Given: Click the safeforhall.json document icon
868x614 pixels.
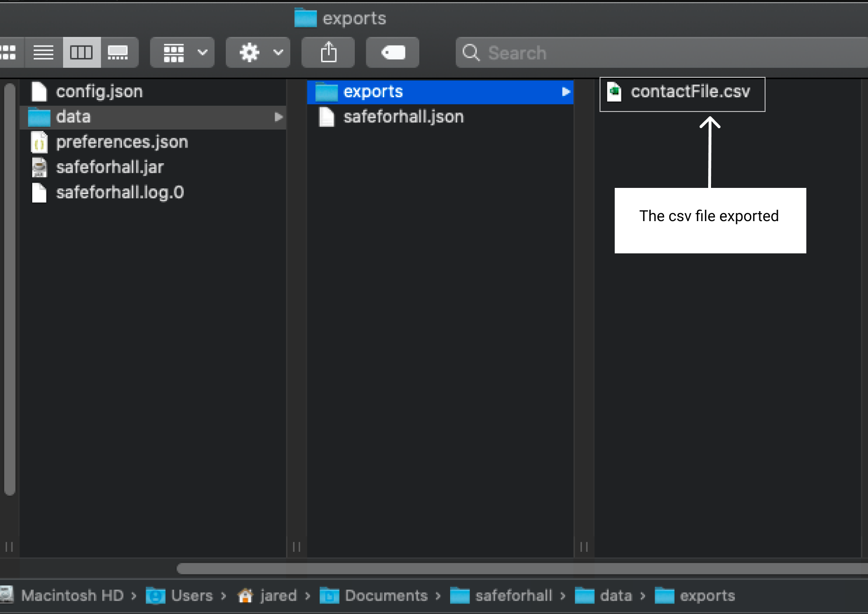Looking at the screenshot, I should point(327,117).
